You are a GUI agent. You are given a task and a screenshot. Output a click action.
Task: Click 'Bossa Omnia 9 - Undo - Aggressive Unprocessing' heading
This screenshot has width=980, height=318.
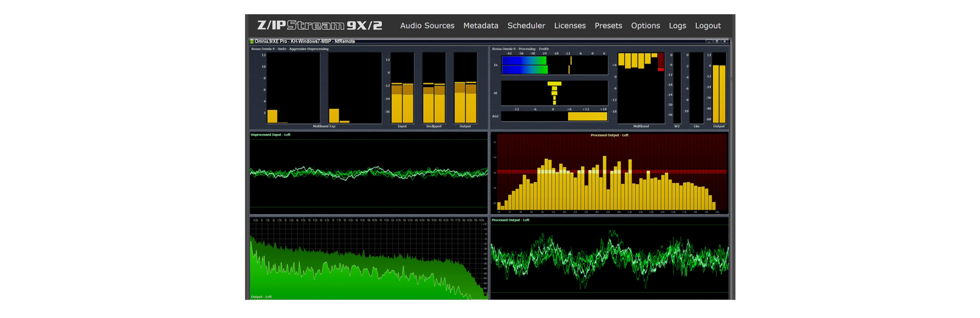[x=290, y=49]
